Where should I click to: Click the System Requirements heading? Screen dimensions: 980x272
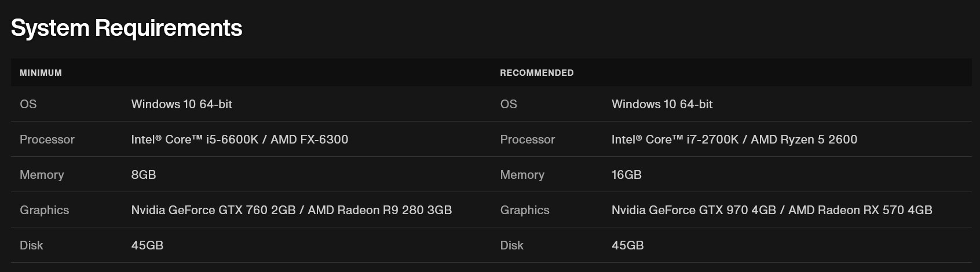coord(126,28)
